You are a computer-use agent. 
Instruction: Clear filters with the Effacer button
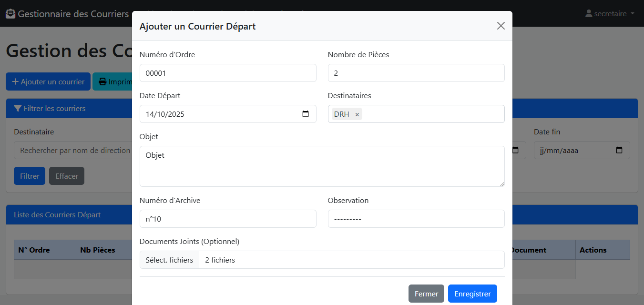click(67, 176)
